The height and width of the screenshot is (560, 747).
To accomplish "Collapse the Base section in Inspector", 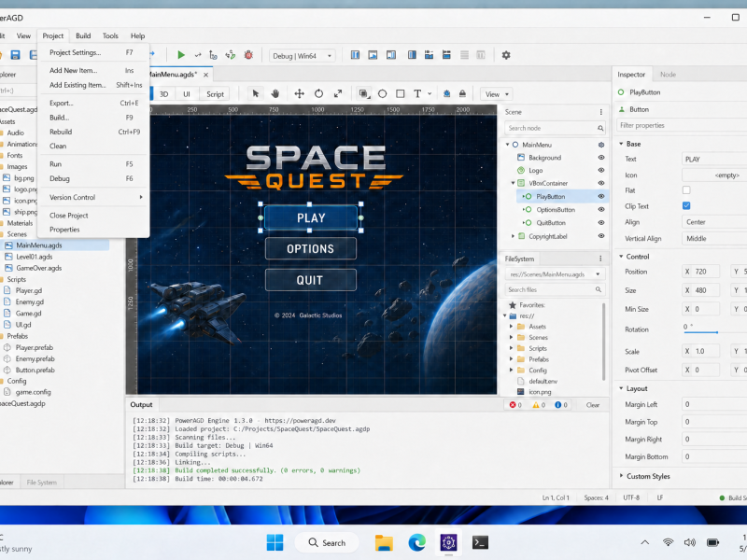I will tap(621, 144).
